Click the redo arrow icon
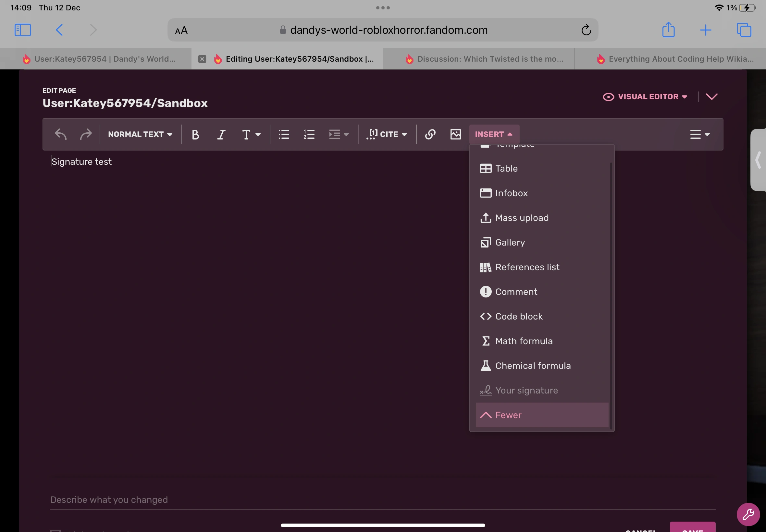Viewport: 766px width, 532px height. (x=86, y=134)
